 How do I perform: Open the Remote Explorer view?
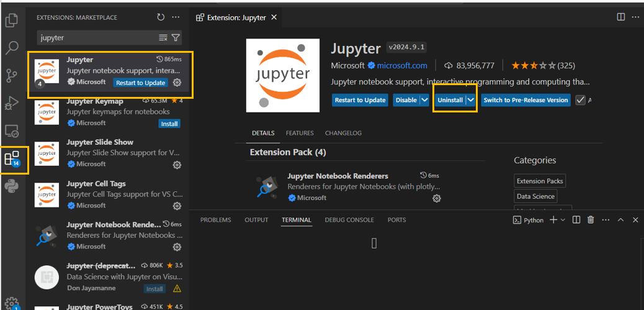pyautogui.click(x=12, y=131)
